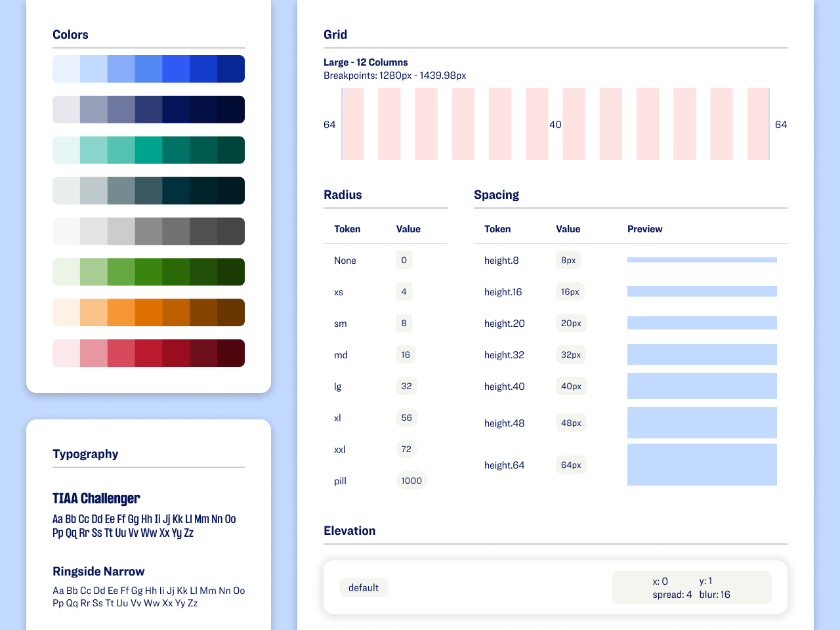The width and height of the screenshot is (840, 630).
Task: Click the default elevation tag
Action: click(x=364, y=587)
